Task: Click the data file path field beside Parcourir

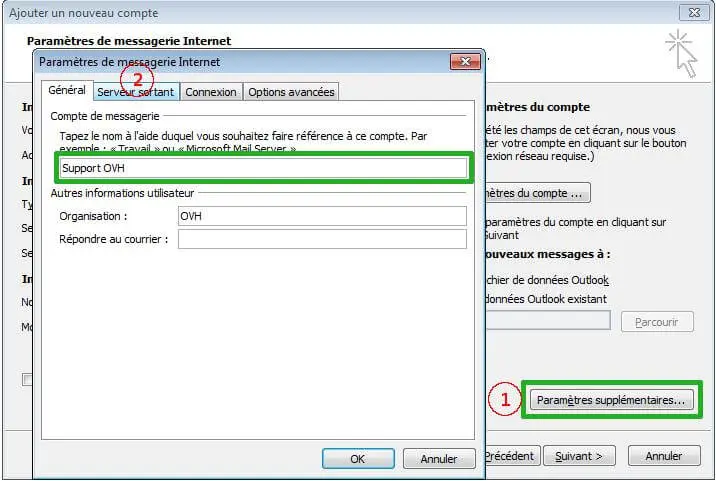Action: (548, 321)
